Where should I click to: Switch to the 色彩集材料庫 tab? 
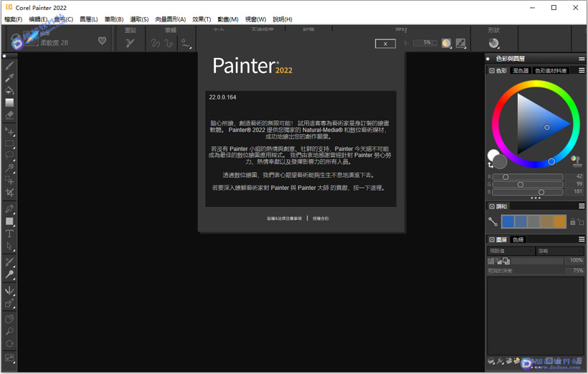(551, 70)
